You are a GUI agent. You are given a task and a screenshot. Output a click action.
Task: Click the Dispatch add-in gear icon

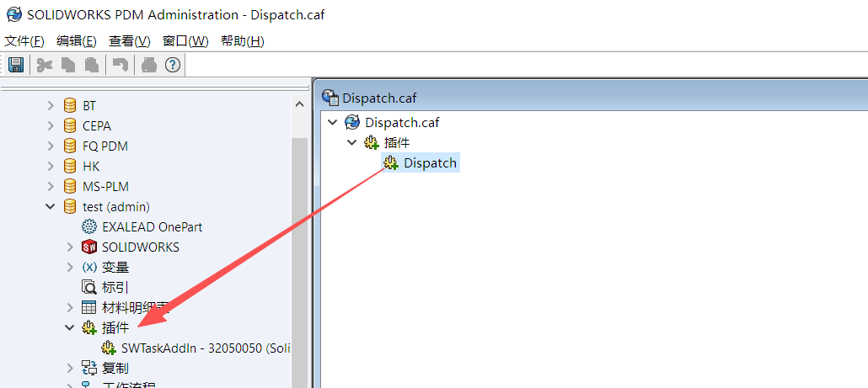[x=391, y=163]
